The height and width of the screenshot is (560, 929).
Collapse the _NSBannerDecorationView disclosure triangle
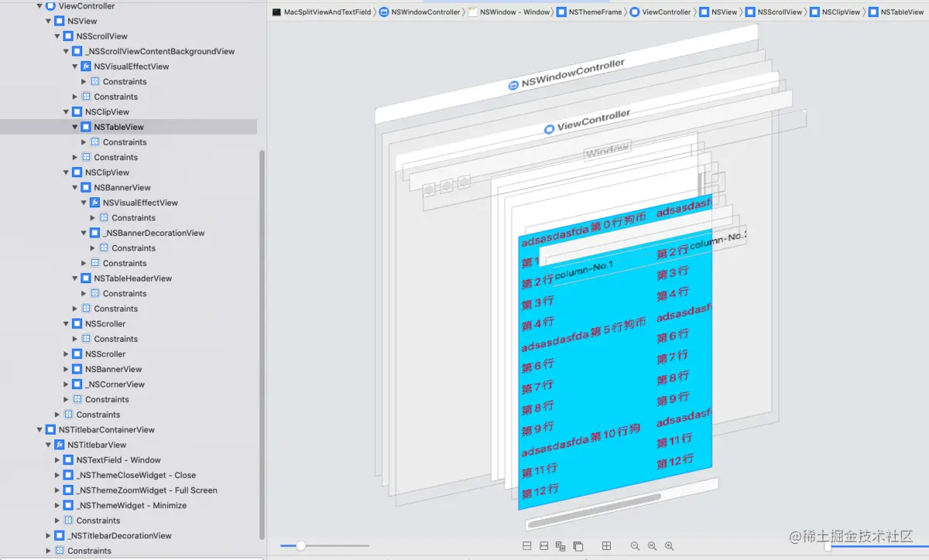(x=84, y=233)
